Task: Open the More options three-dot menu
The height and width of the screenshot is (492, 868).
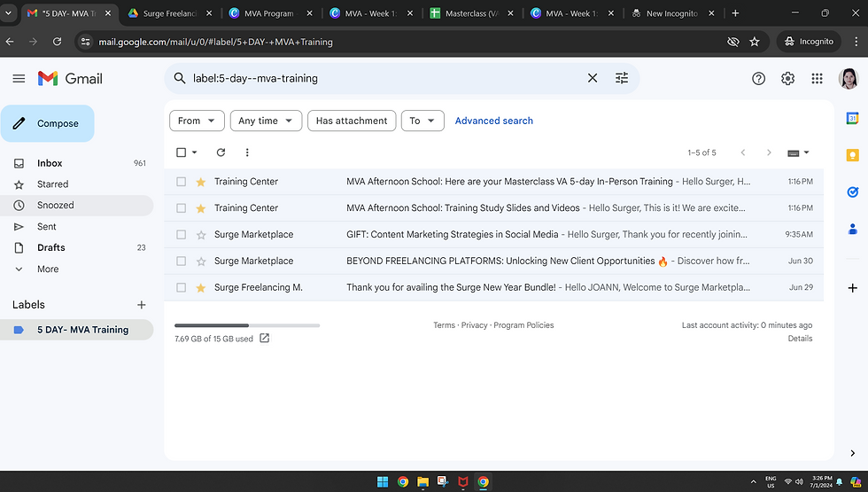Action: coord(247,152)
